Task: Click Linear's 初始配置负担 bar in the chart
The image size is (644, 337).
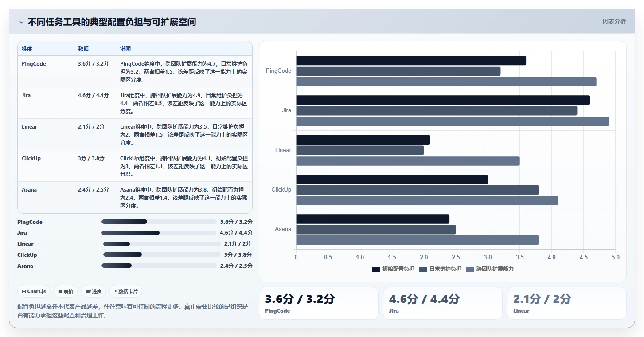Action: pyautogui.click(x=363, y=140)
